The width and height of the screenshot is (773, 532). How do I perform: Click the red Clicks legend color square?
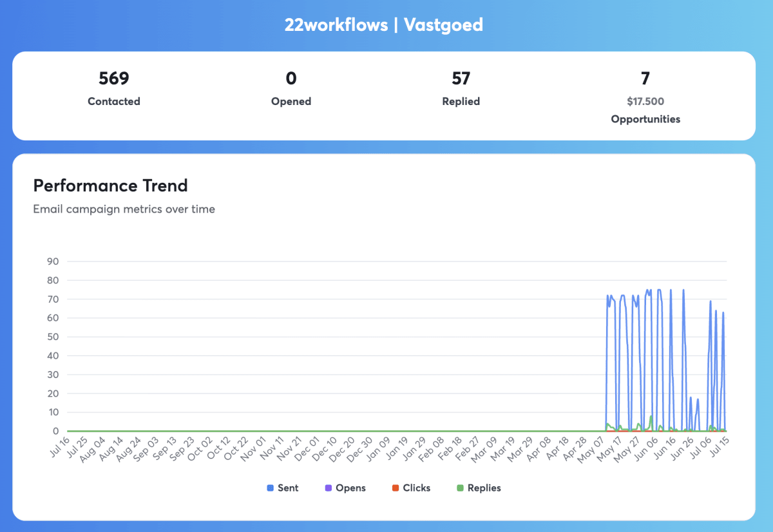click(396, 488)
